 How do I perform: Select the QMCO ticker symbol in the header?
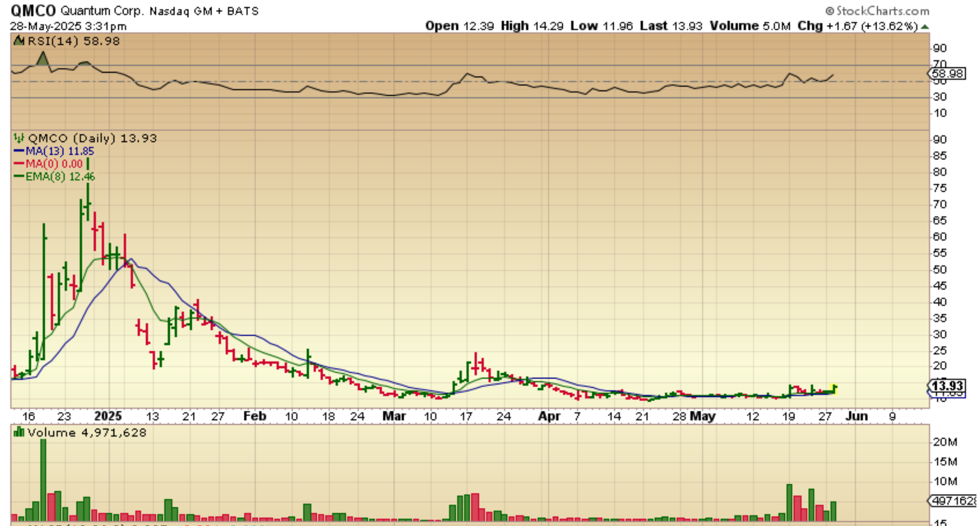pos(33,10)
